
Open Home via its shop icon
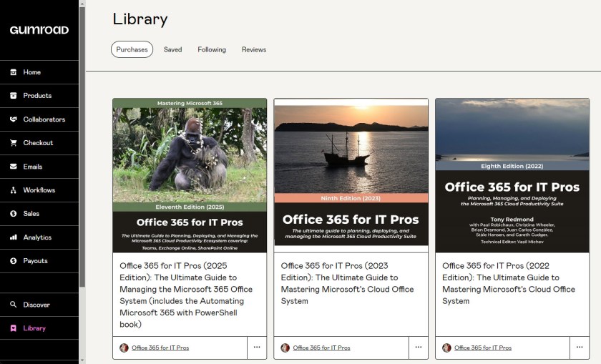click(x=14, y=72)
